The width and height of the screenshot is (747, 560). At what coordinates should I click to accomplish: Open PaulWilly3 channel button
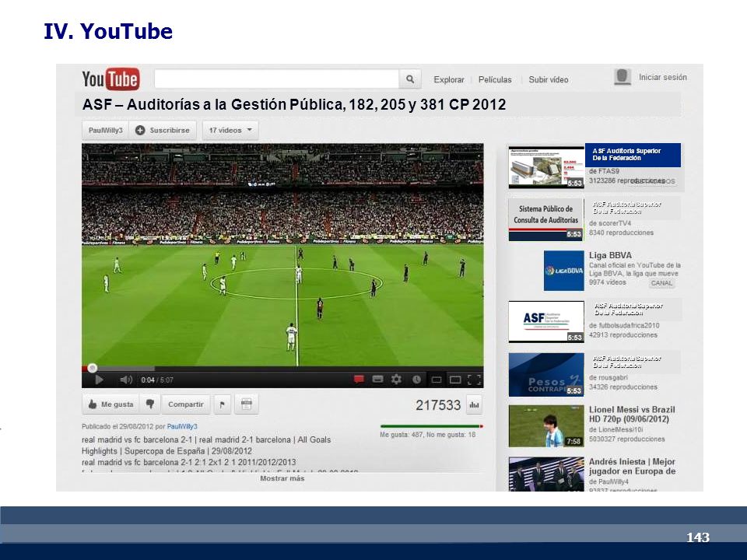click(x=105, y=130)
